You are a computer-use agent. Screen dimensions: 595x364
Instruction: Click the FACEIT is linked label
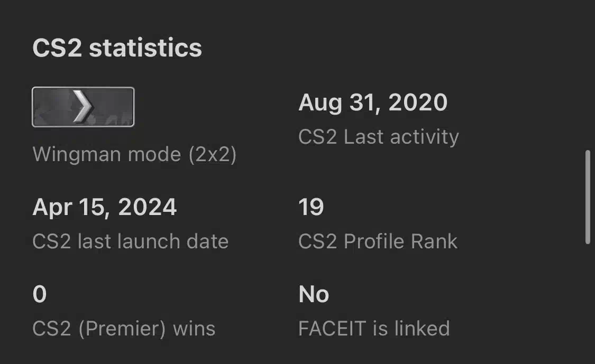click(x=374, y=329)
